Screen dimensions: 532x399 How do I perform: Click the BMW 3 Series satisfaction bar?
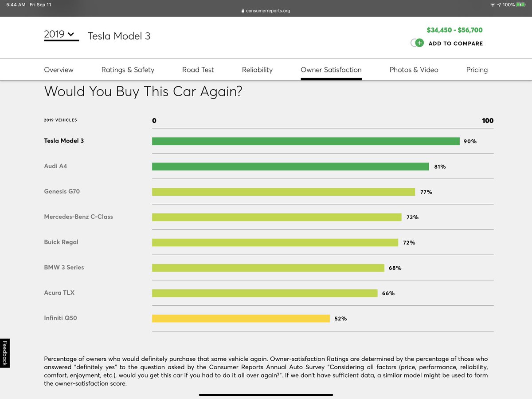(268, 268)
